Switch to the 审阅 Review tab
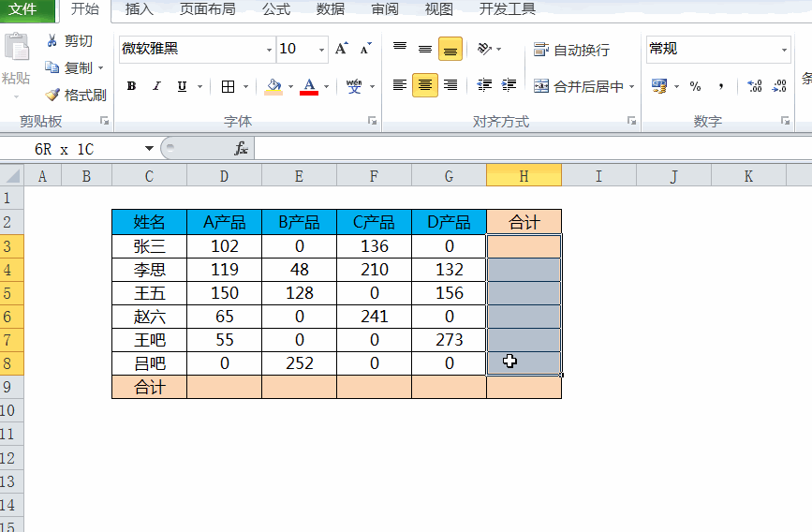 pyautogui.click(x=385, y=9)
